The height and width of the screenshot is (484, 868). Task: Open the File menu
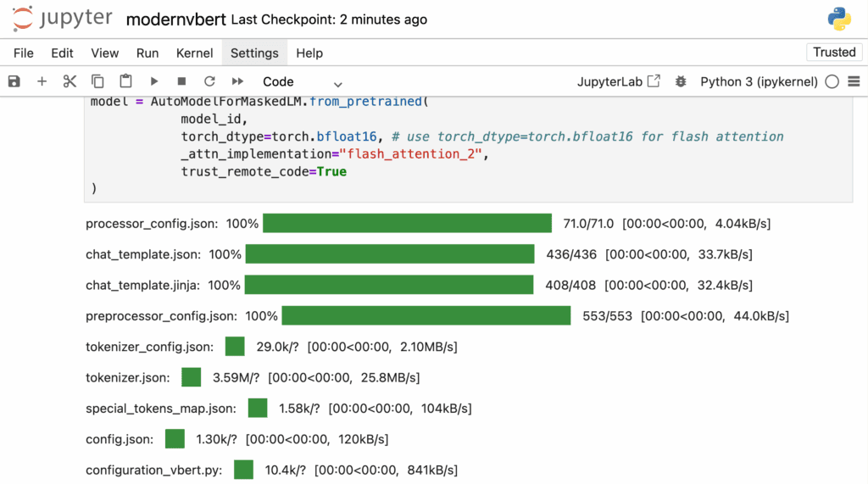[x=24, y=53]
